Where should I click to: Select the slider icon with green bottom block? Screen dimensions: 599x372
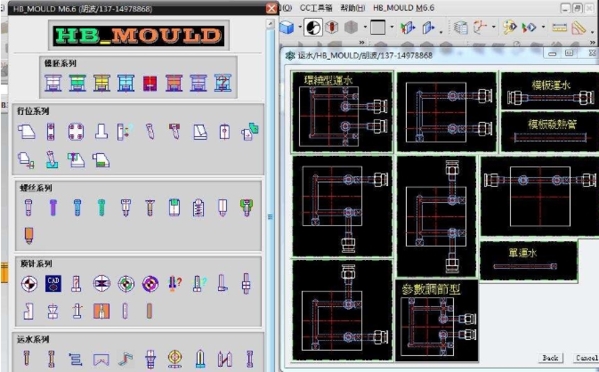(101, 160)
